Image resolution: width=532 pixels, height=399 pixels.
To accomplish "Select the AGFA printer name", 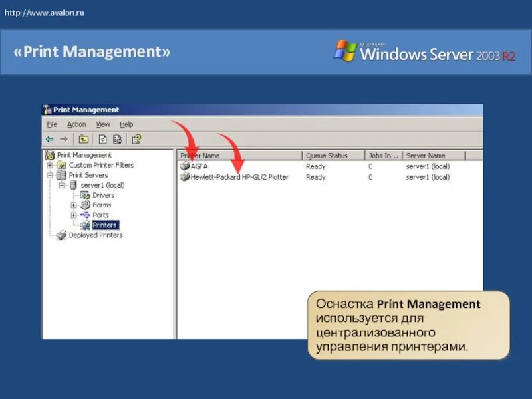I will point(199,166).
